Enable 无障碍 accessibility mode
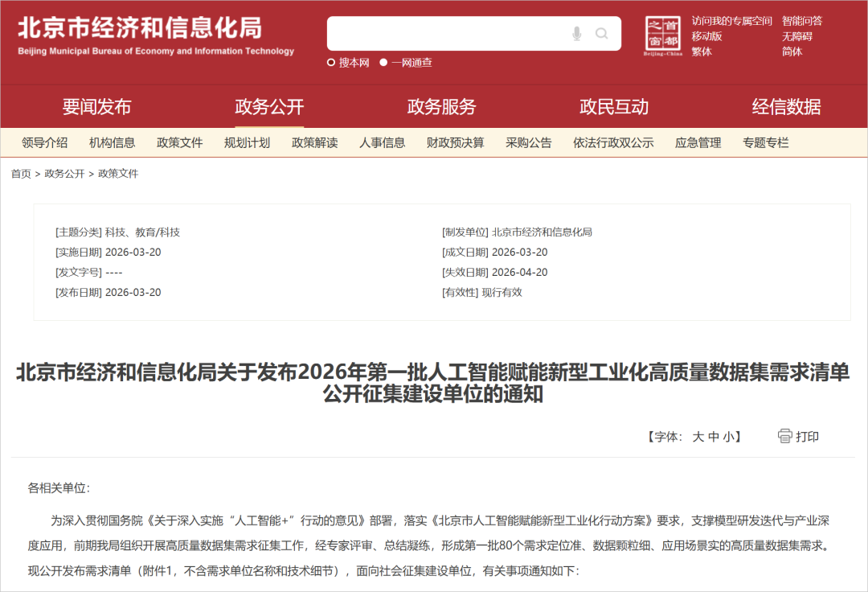The width and height of the screenshot is (868, 592). pyautogui.click(x=796, y=36)
